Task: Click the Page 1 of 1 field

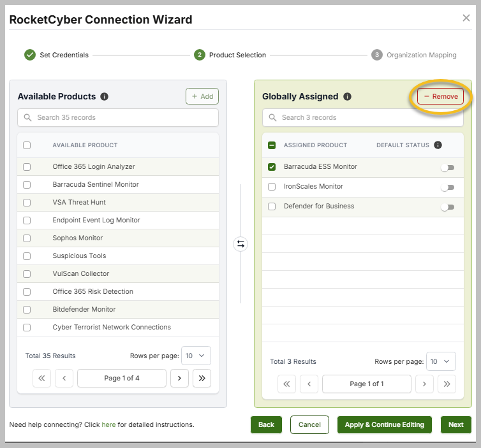Action: [x=367, y=384]
